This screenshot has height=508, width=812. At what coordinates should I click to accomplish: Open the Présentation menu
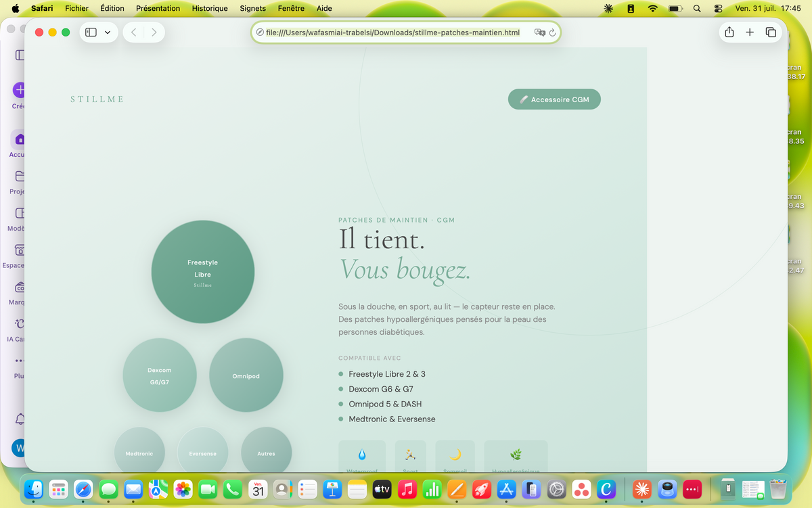[x=158, y=9]
